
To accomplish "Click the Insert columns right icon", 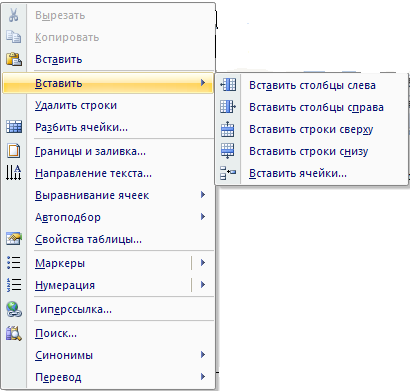I will 228,107.
